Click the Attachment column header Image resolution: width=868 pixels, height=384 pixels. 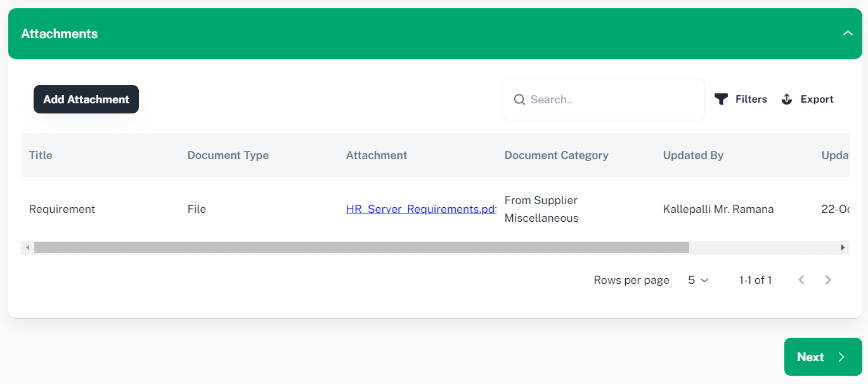pos(377,155)
